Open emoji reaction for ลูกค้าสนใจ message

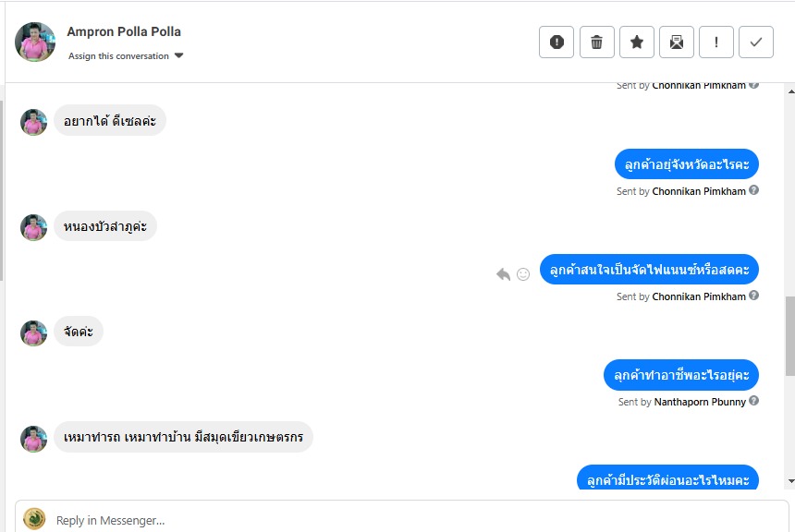pyautogui.click(x=523, y=274)
